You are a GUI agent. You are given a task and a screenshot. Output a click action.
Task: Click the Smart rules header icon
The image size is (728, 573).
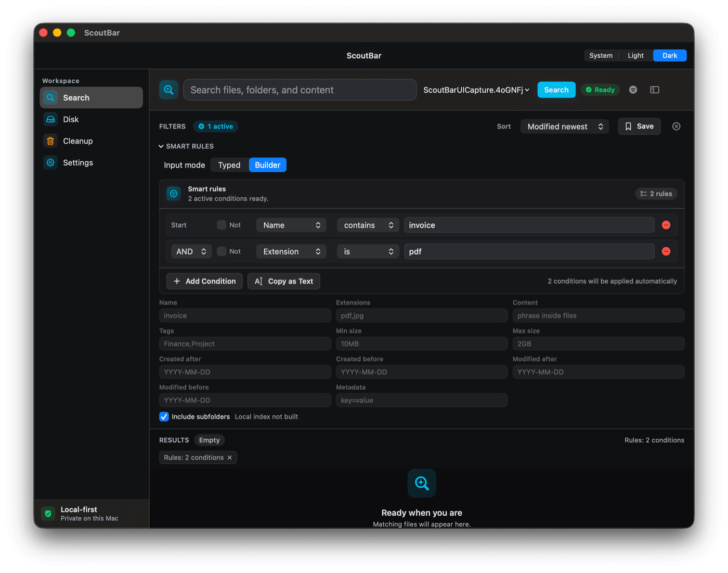coord(174,194)
